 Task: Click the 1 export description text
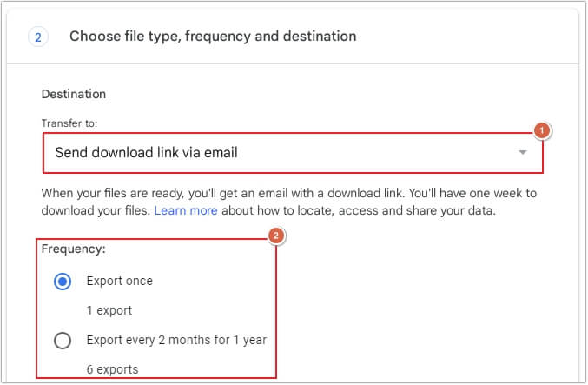[x=109, y=310]
